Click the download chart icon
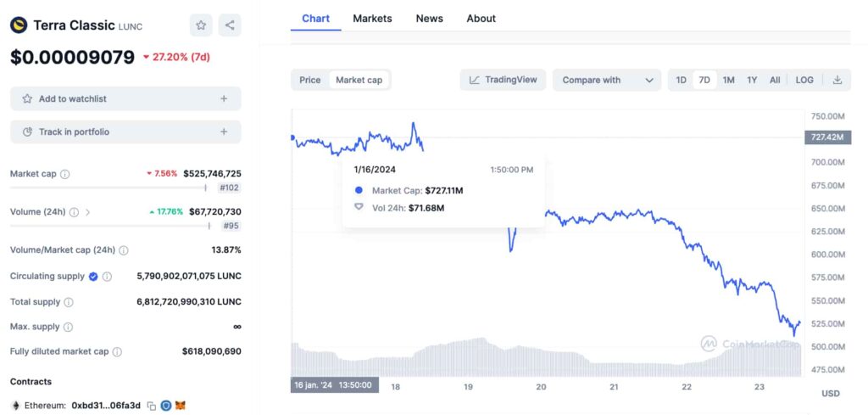The image size is (868, 415). tap(837, 80)
